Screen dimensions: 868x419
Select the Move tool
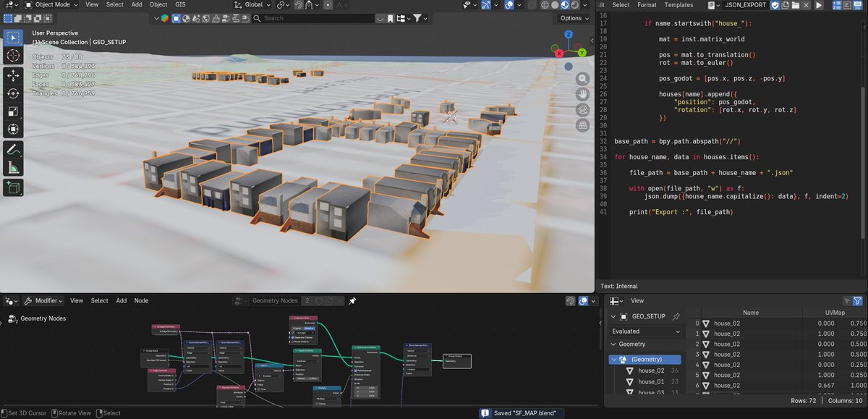click(13, 75)
